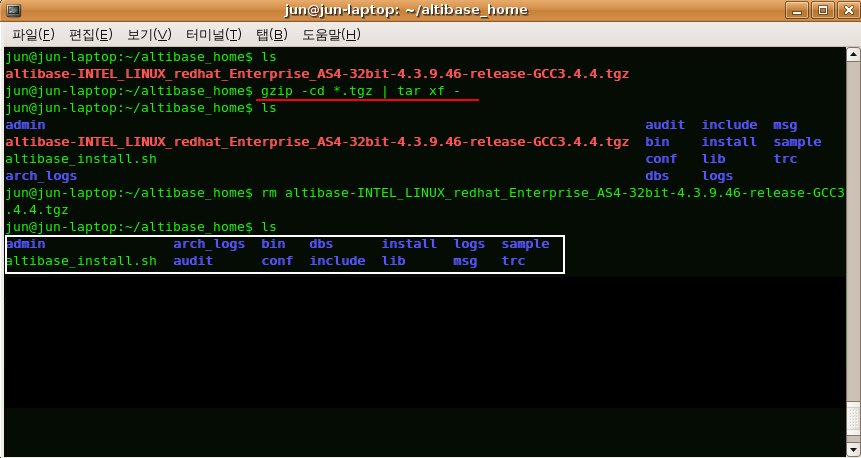Click 'trc' in the last ls output
The width and height of the screenshot is (861, 458).
tap(513, 261)
